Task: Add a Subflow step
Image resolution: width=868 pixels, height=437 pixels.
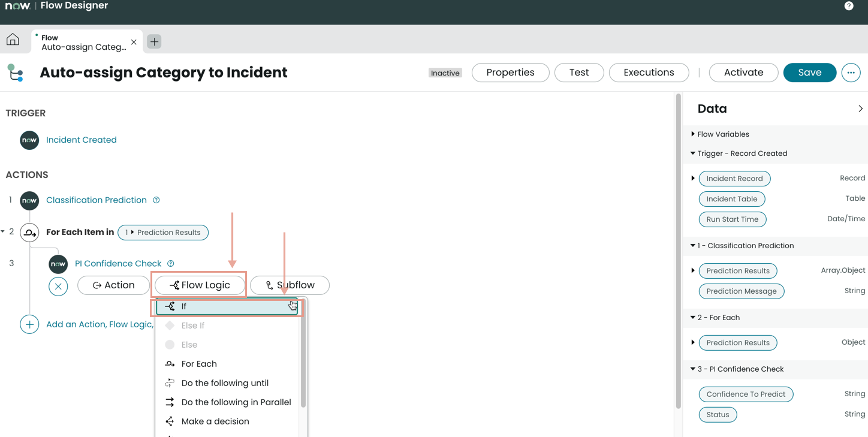Action: (x=290, y=285)
